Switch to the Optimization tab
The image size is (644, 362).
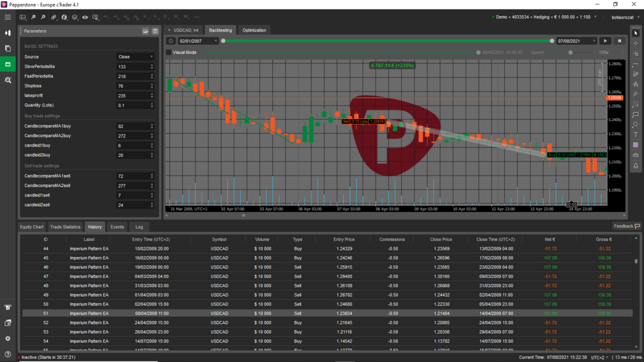254,30
